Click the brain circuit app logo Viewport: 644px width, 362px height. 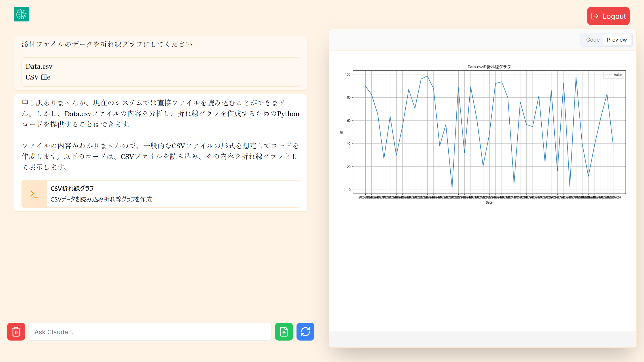point(21,14)
